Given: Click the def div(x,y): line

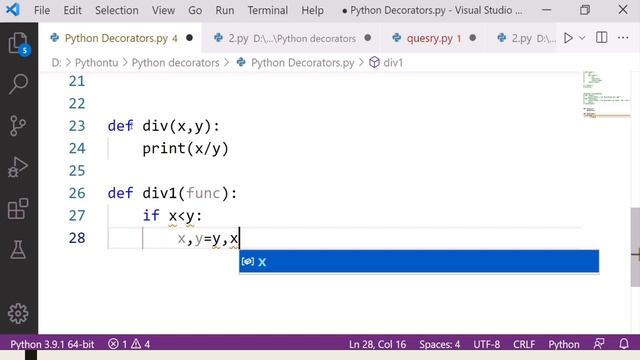Looking at the screenshot, I should click(164, 126).
